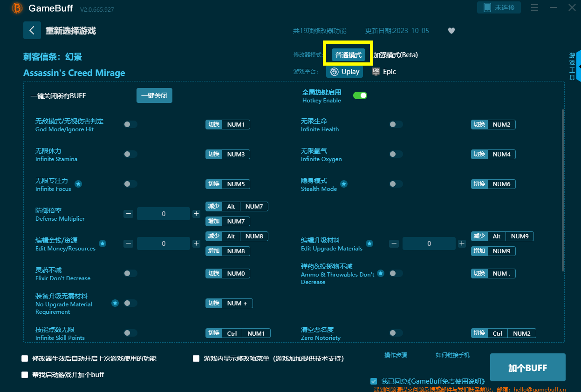Click the Epic Games platform icon
Image resolution: width=581 pixels, height=392 pixels.
tap(376, 72)
